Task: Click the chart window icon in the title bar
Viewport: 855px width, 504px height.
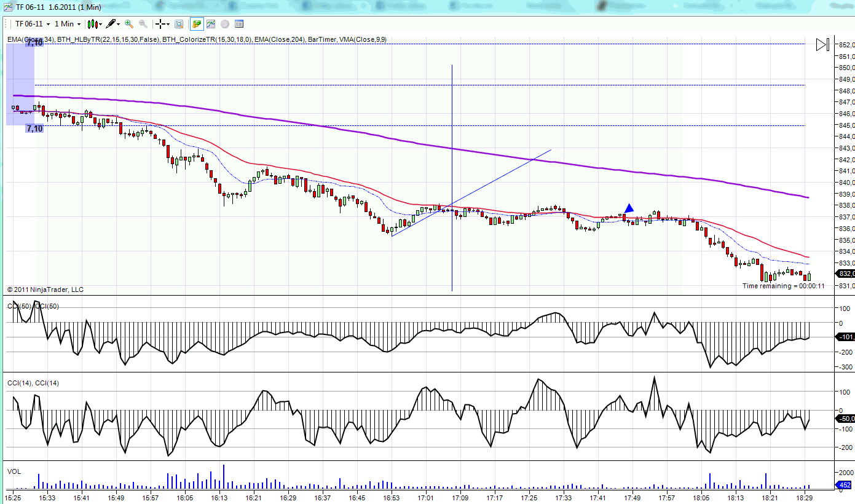Action: coord(8,7)
